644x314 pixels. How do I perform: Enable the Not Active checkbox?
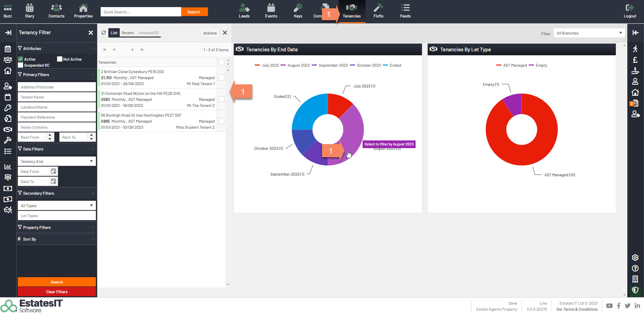(x=60, y=59)
